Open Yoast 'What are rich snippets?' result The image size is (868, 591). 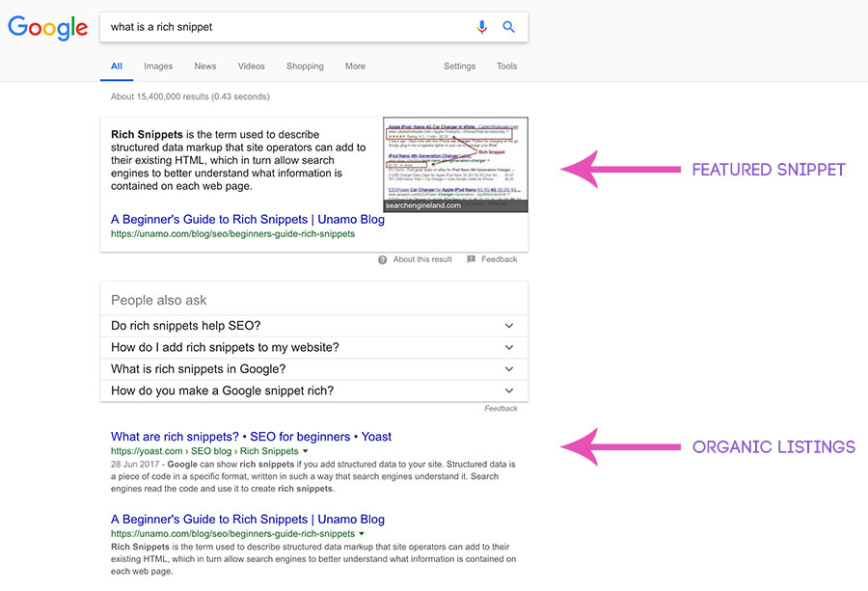[x=251, y=437]
